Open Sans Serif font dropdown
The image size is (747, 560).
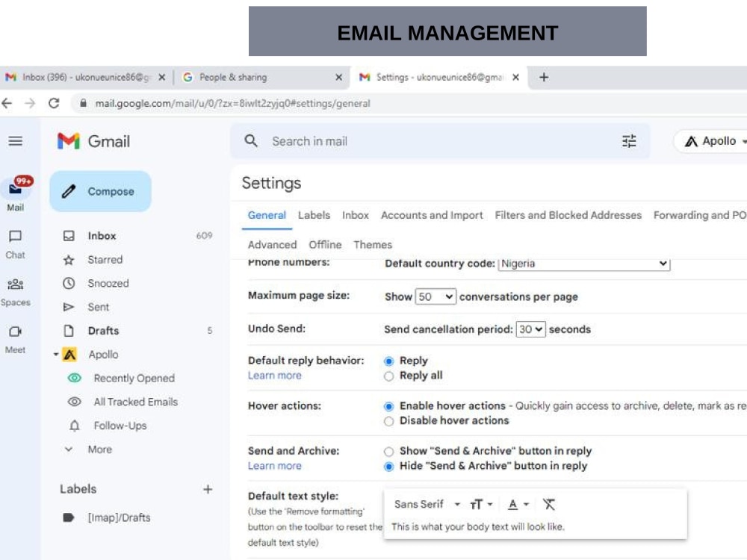coord(427,504)
